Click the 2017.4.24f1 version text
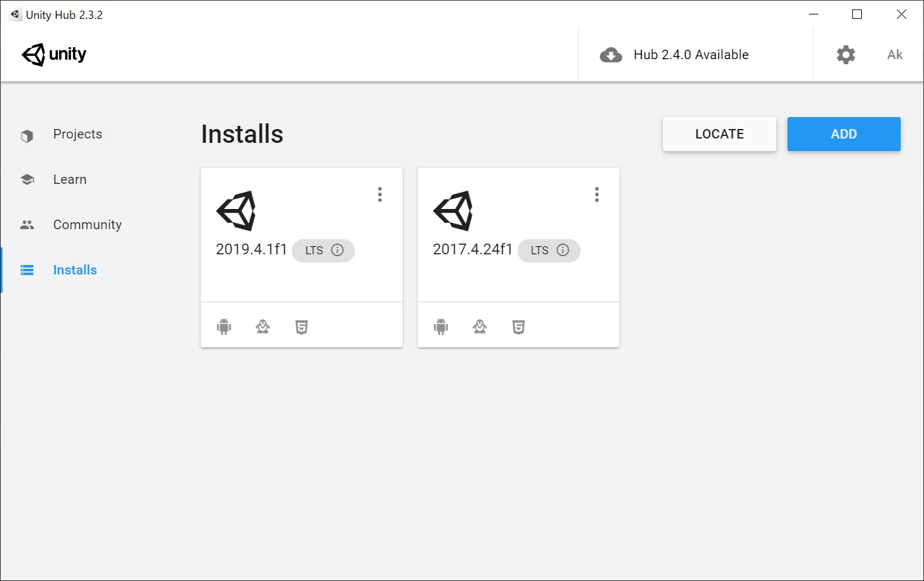This screenshot has width=924, height=581. 473,249
